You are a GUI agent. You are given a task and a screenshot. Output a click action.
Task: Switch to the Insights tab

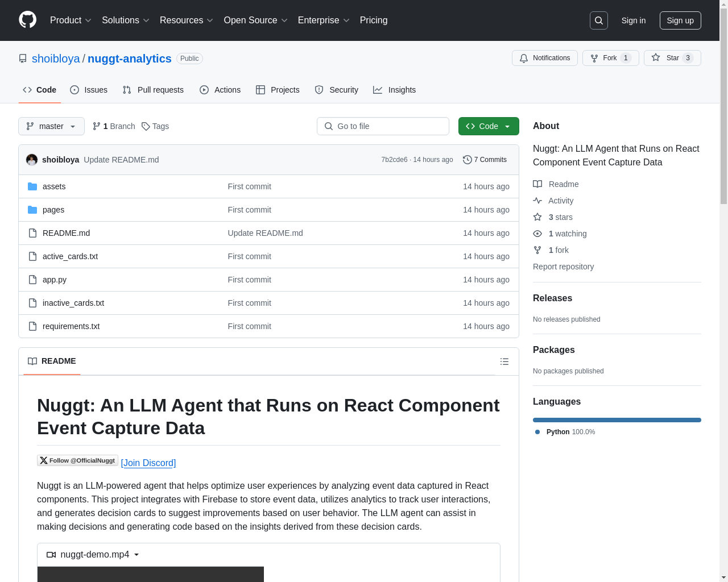[x=395, y=90]
